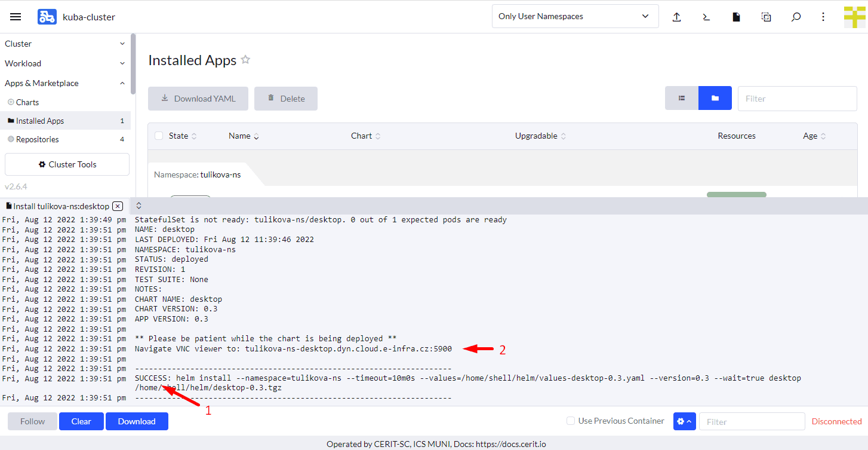Expand the Workload sidebar section

click(x=64, y=63)
